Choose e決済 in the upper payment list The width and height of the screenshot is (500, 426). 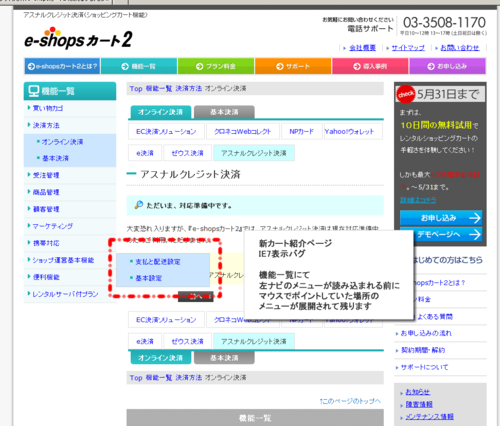(x=145, y=153)
